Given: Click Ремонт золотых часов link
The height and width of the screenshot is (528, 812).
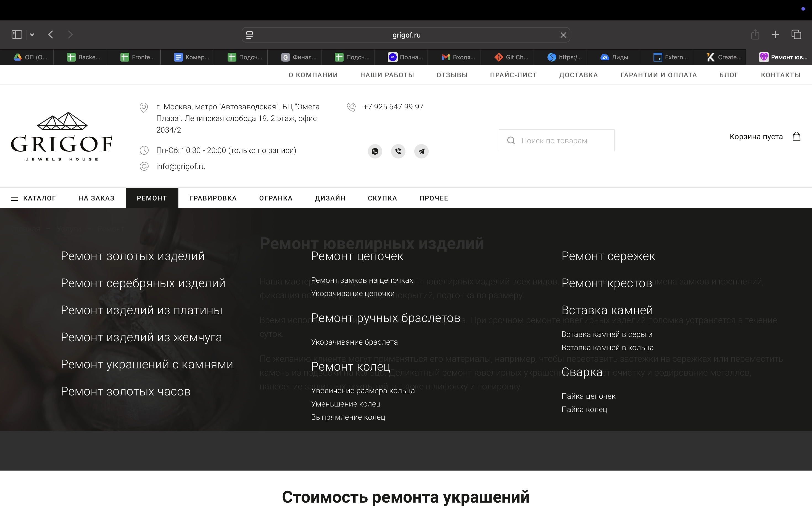Looking at the screenshot, I should tap(126, 391).
